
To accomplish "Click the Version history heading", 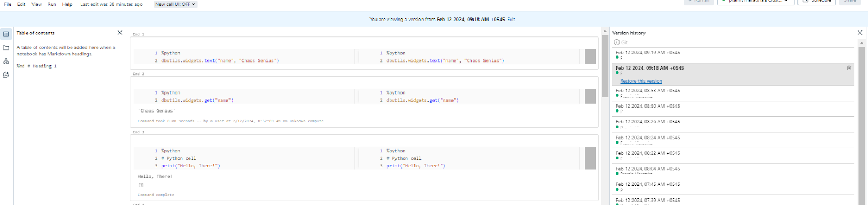I will [629, 33].
